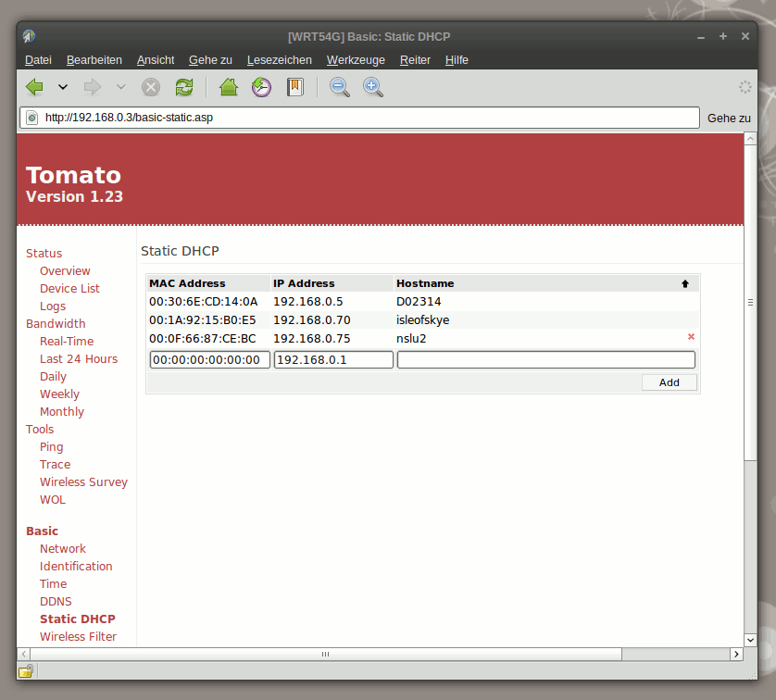
Task: Open the Static DHCP link
Action: coord(78,619)
